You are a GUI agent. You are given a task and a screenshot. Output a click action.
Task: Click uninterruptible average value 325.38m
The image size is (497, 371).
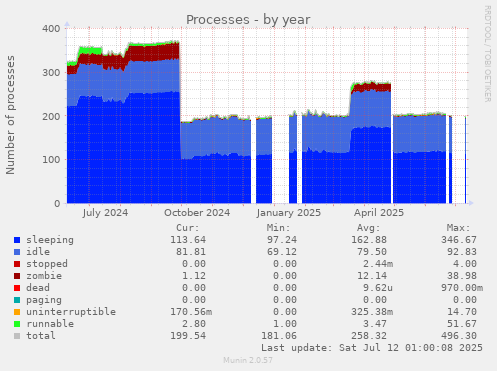click(372, 312)
